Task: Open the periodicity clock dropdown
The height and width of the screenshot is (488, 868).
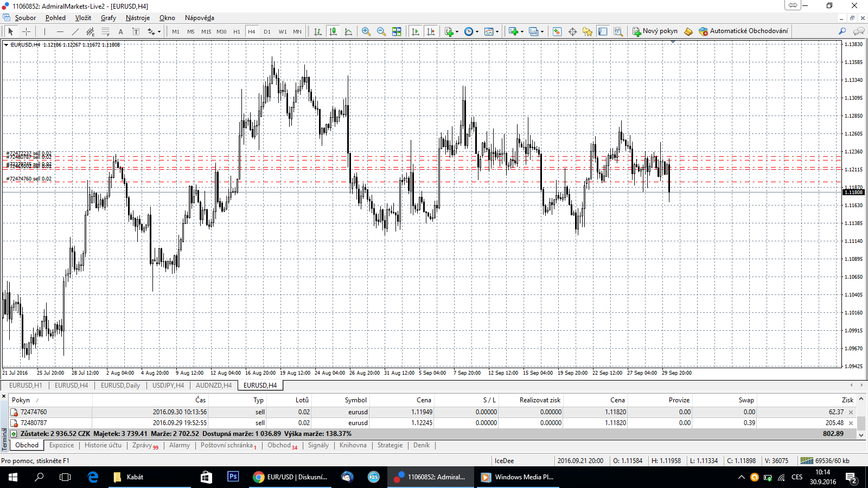Action: coord(471,31)
